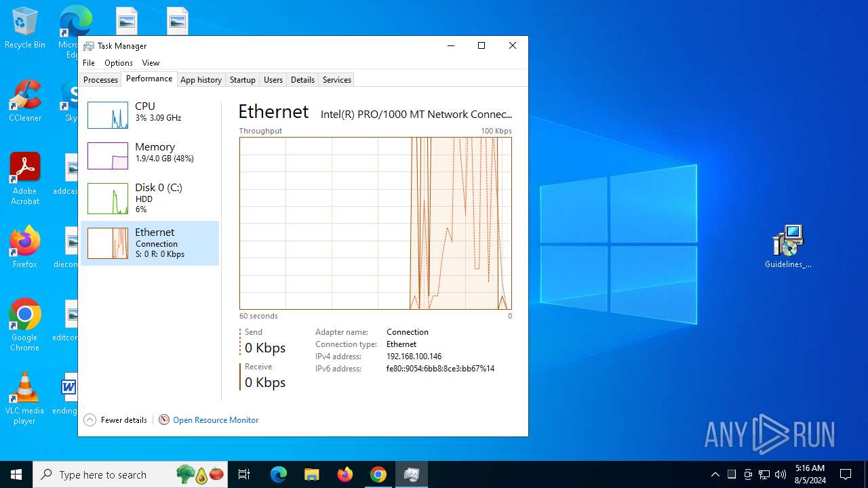This screenshot has height=488, width=868.
Task: Switch to the Startup tab
Action: [242, 80]
